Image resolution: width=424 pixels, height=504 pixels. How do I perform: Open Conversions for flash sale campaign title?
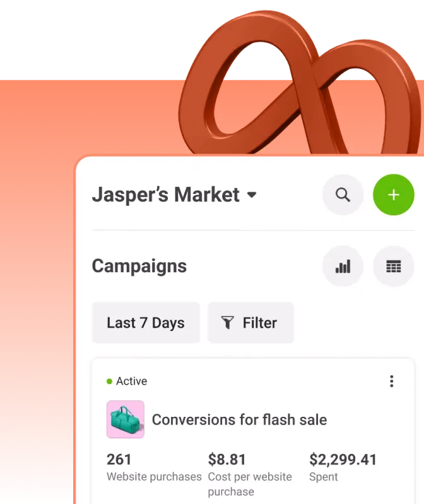[239, 420]
